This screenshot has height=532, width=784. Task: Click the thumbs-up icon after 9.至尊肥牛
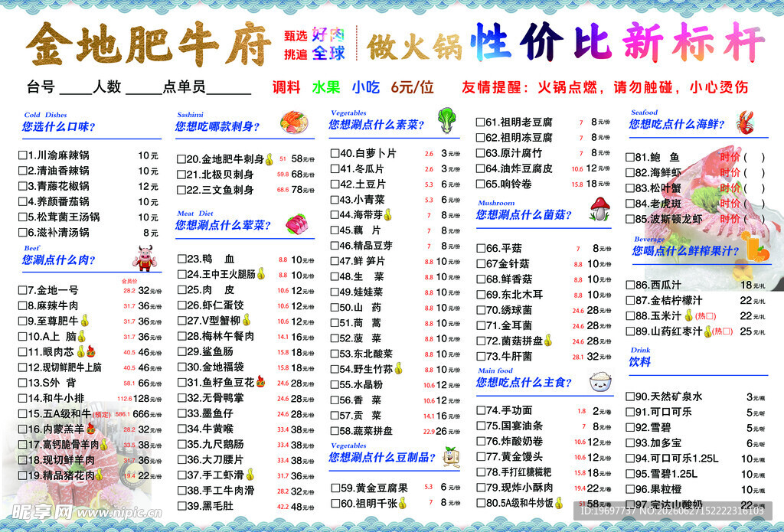point(84,321)
